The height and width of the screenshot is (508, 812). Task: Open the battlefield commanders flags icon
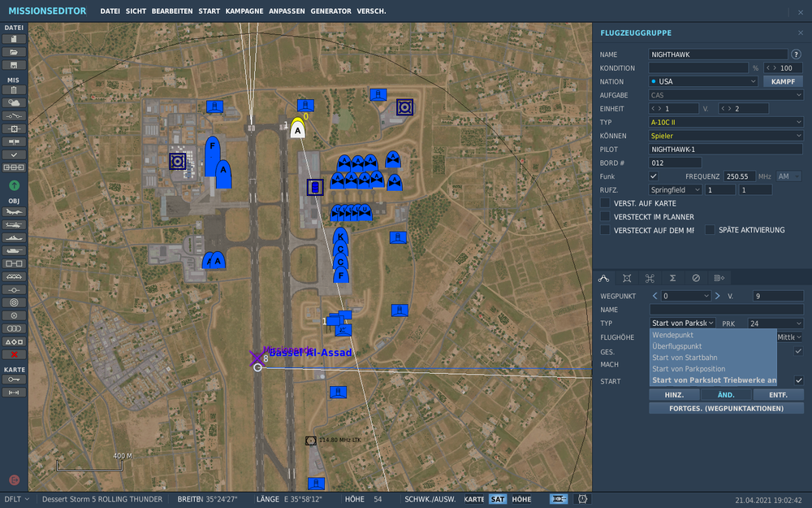(x=14, y=142)
